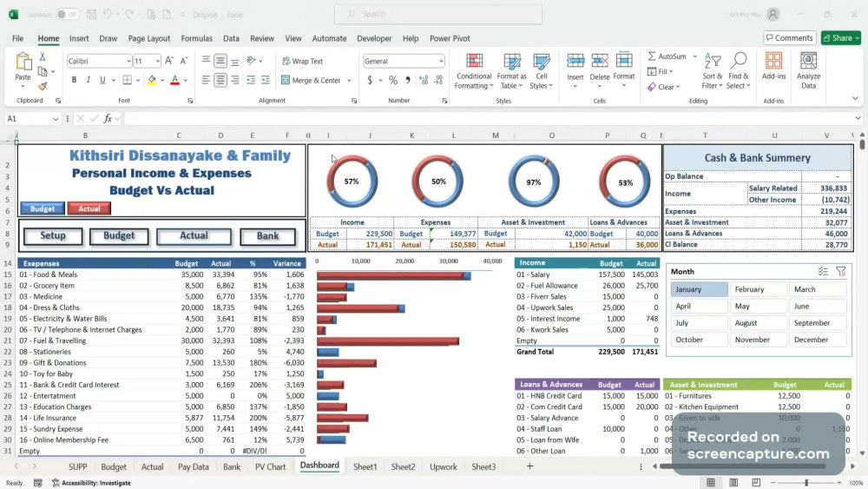Click the Borders icon
The height and width of the screenshot is (489, 868).
128,80
